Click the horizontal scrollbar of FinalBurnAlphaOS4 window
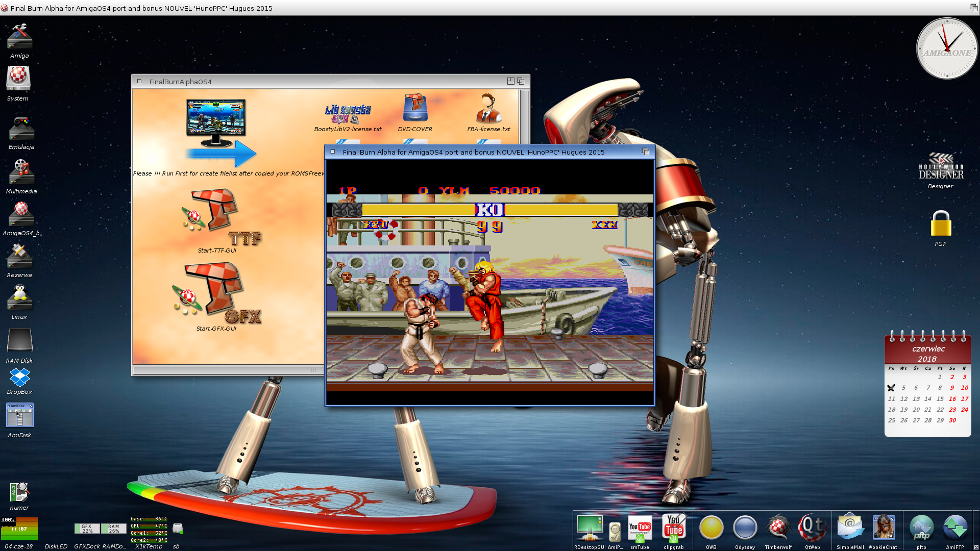The height and width of the screenshot is (551, 980). (x=229, y=370)
